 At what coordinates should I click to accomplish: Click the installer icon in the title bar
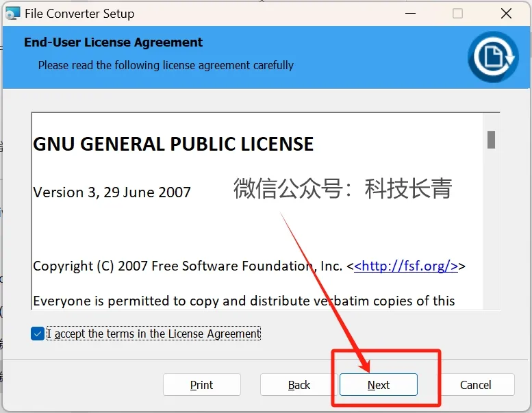12,13
